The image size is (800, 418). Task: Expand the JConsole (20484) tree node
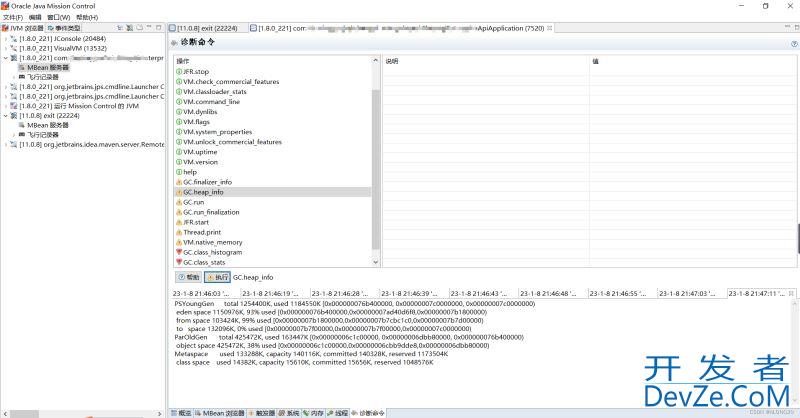(6, 39)
